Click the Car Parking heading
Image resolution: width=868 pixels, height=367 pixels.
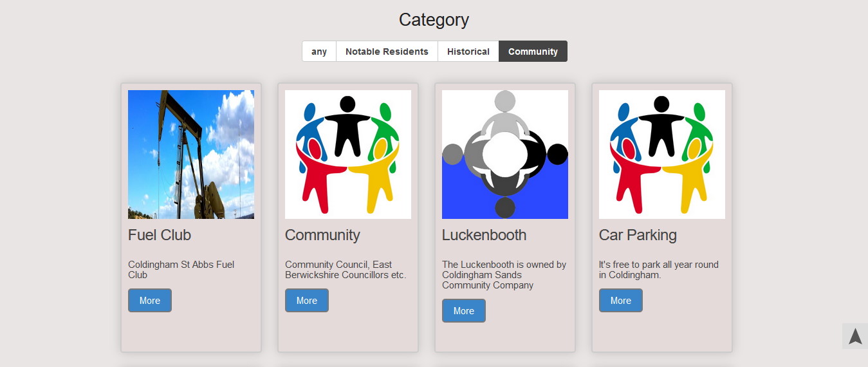(638, 235)
